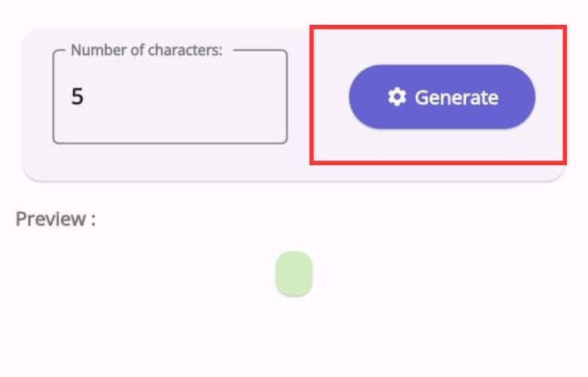The width and height of the screenshot is (588, 377).
Task: Hit the Generate pill-shaped button
Action: (x=442, y=97)
